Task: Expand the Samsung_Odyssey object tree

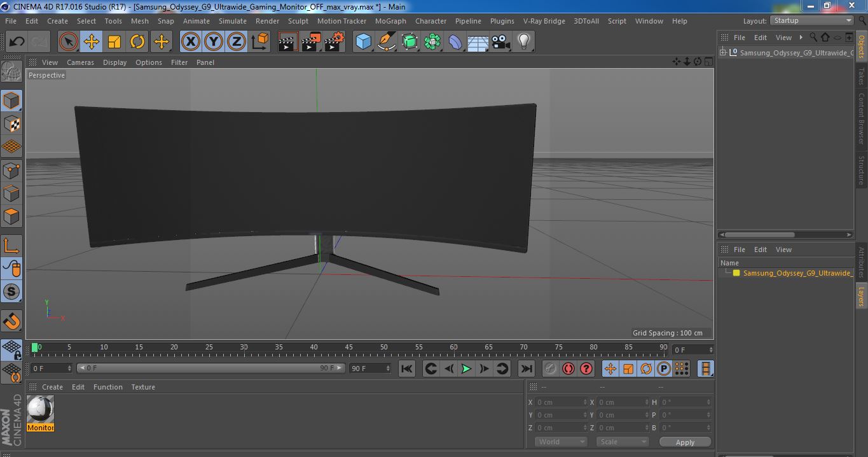Action: [723, 53]
